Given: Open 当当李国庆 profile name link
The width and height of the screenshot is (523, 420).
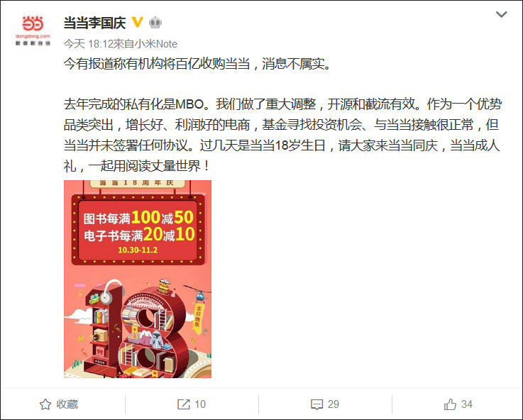Looking at the screenshot, I should point(94,23).
